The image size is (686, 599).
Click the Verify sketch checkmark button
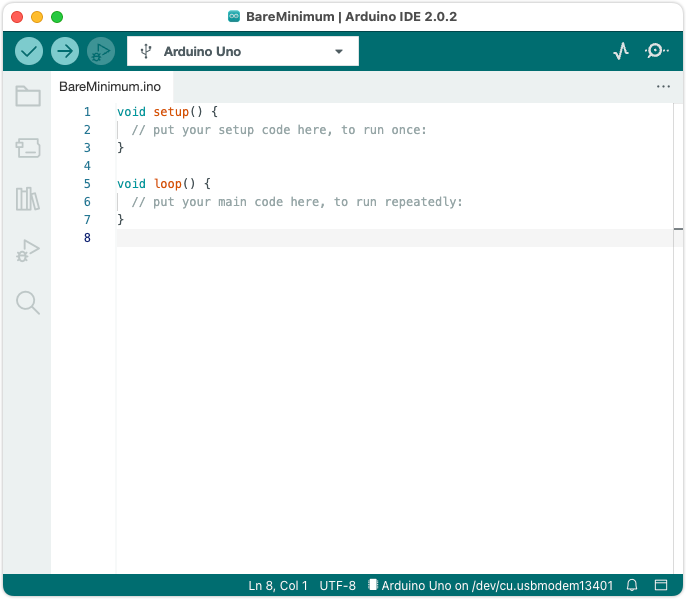pos(29,51)
